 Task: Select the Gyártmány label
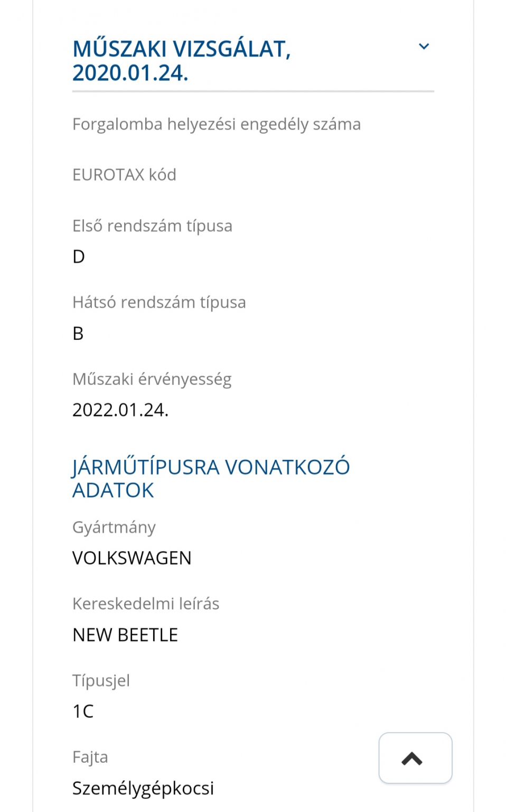[114, 527]
